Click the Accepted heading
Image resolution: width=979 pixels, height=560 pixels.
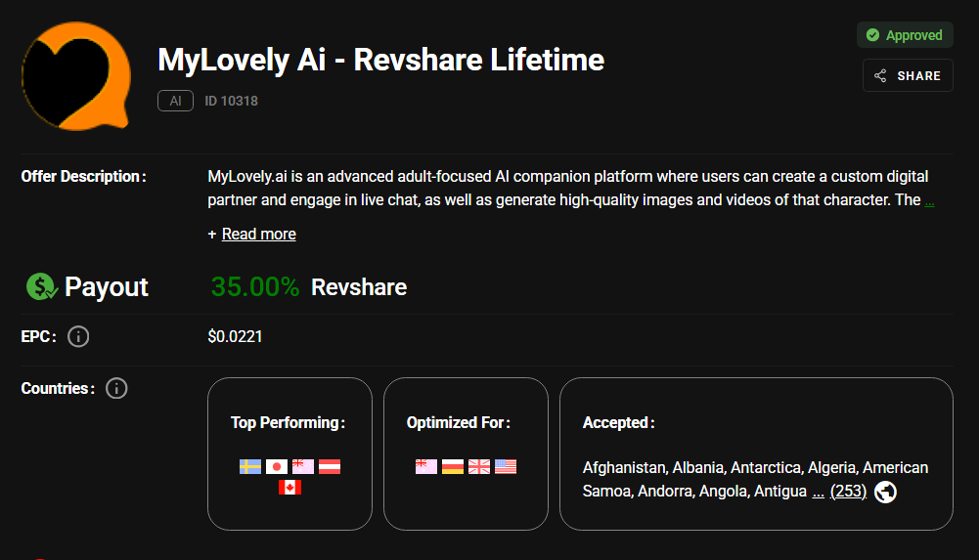618,423
